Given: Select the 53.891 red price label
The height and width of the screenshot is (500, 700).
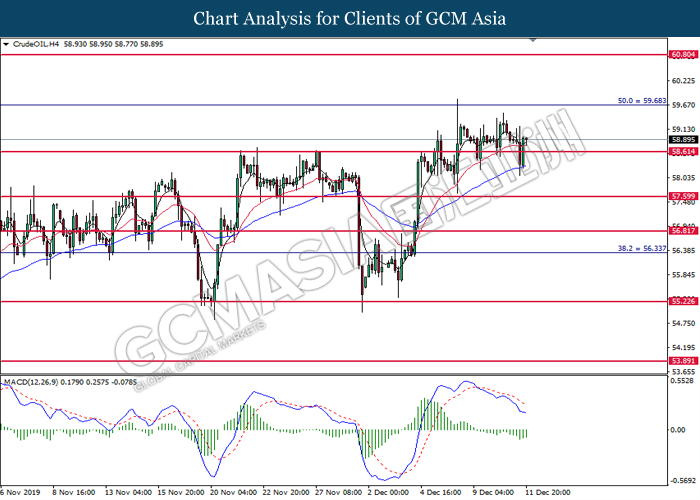Looking at the screenshot, I should [x=683, y=361].
